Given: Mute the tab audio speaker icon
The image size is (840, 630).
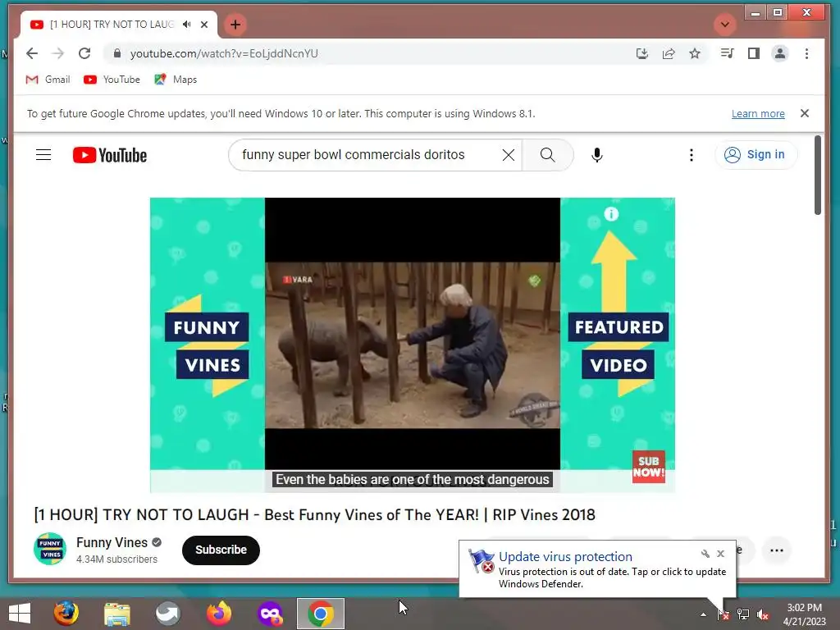Looking at the screenshot, I should click(186, 24).
